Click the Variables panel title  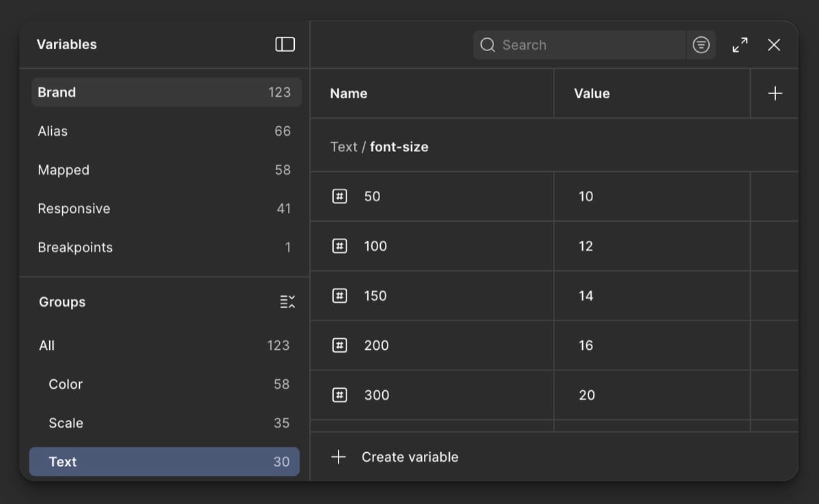coord(67,44)
